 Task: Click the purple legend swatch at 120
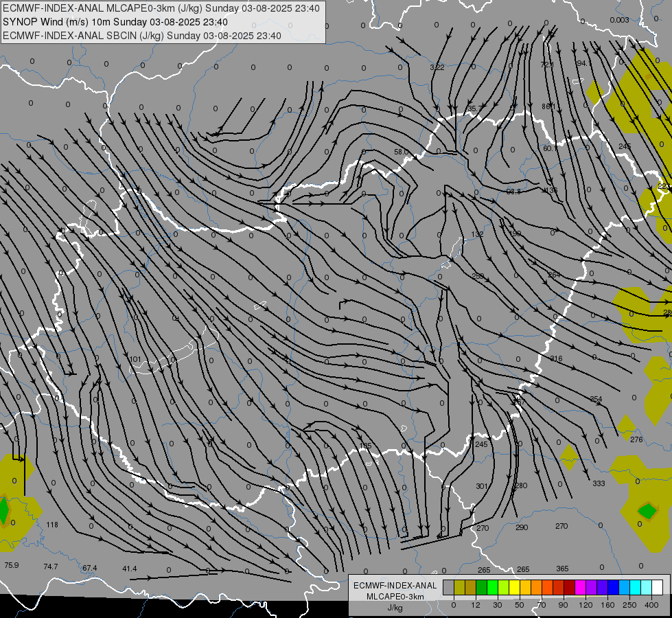click(592, 588)
